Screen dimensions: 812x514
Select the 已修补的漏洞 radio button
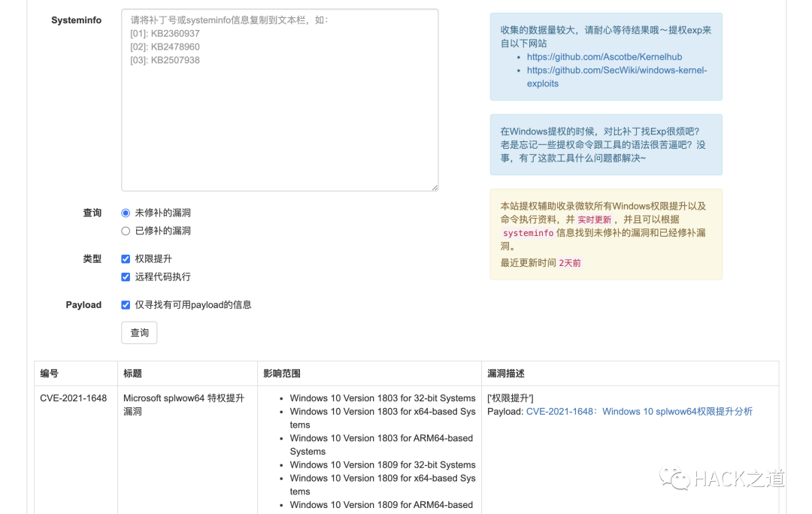(126, 231)
